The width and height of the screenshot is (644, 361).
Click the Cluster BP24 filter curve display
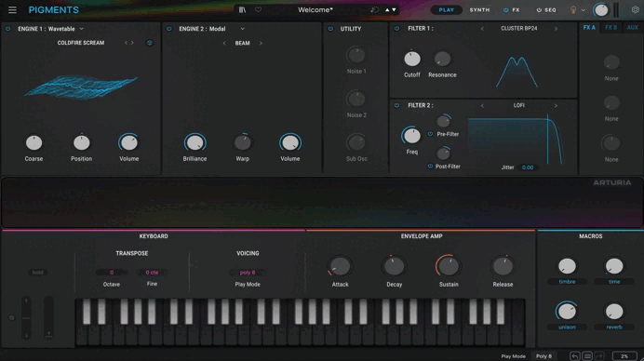pos(517,72)
